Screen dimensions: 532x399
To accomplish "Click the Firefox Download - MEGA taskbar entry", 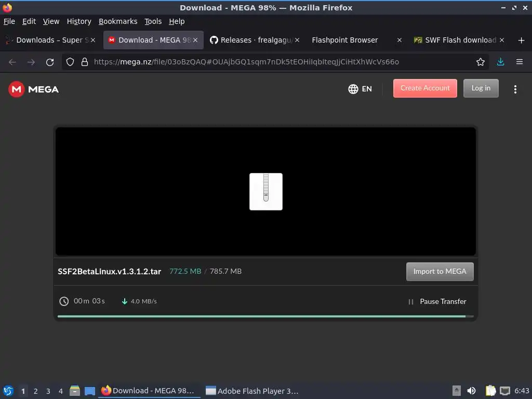I will coord(149,391).
